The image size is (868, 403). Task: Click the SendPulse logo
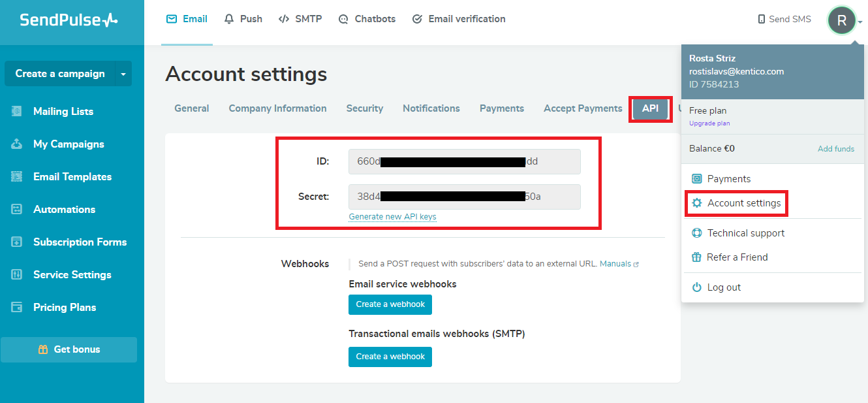coord(69,20)
